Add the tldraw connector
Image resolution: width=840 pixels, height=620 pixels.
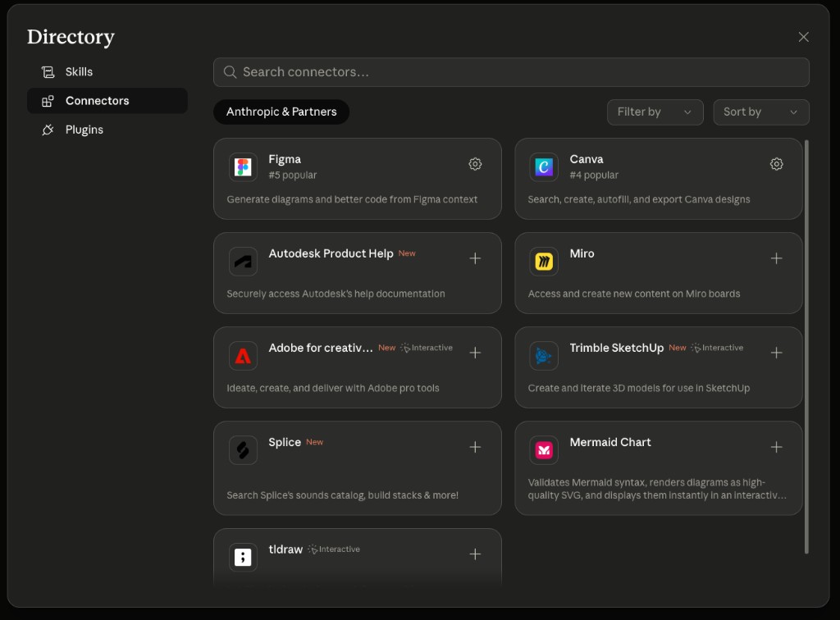[475, 554]
